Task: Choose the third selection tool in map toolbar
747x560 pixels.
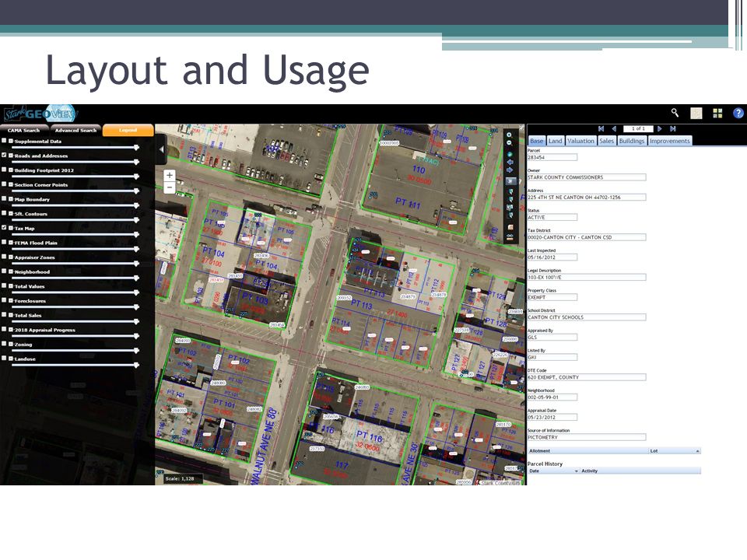Action: click(x=510, y=207)
